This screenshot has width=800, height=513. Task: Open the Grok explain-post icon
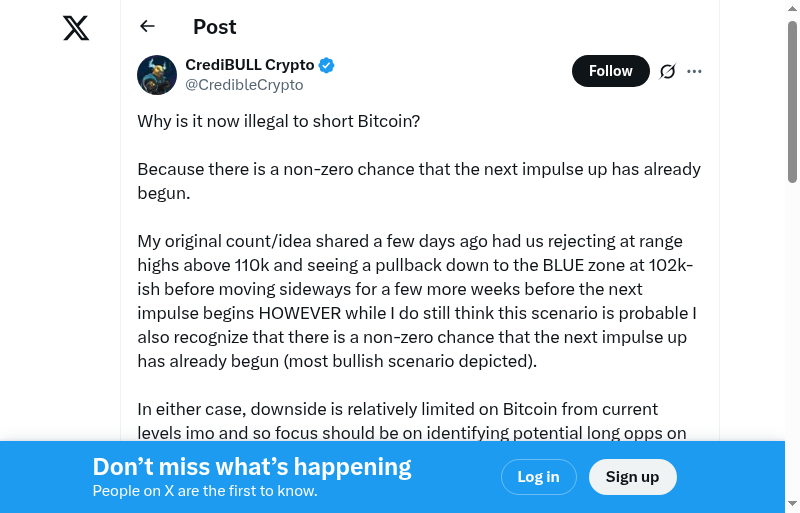668,71
